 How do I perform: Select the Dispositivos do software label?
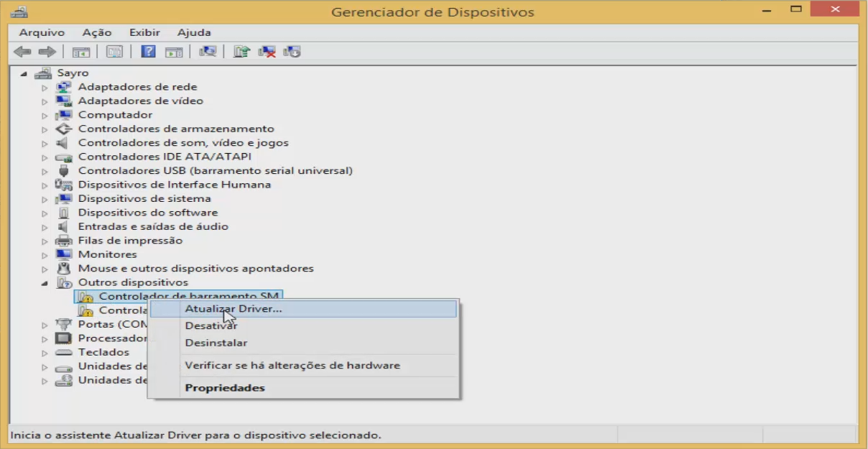pos(148,213)
